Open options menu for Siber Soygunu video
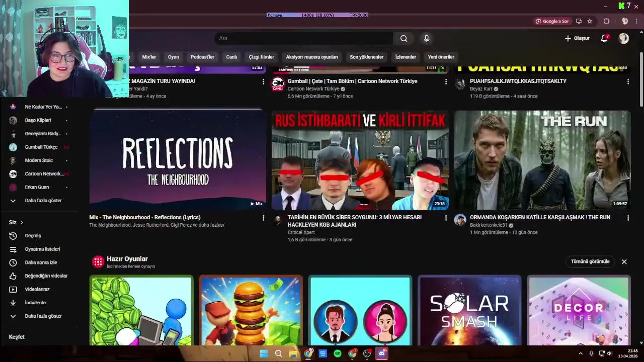Image resolution: width=644 pixels, height=362 pixels. pyautogui.click(x=446, y=218)
